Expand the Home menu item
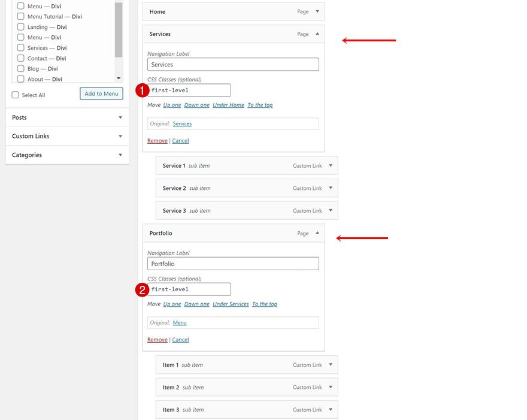This screenshot has height=420, width=527. (x=316, y=11)
